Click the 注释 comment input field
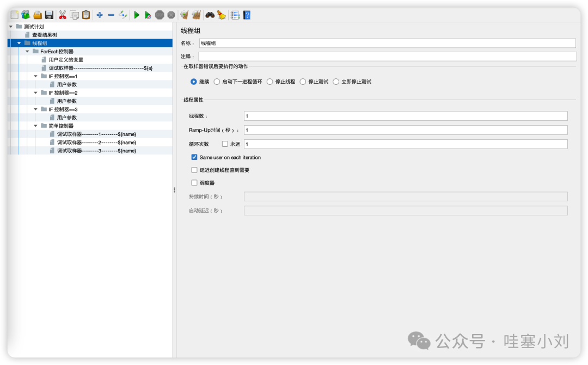588x365 pixels. [388, 56]
